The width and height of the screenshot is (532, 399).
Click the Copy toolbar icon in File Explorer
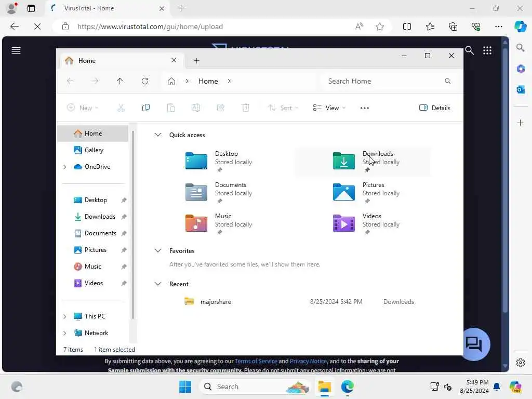pyautogui.click(x=146, y=108)
